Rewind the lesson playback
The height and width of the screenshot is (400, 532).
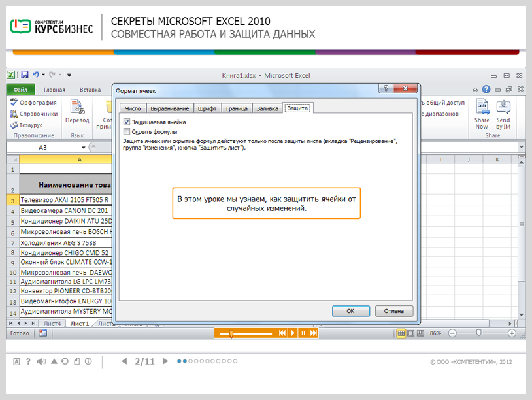tap(282, 333)
